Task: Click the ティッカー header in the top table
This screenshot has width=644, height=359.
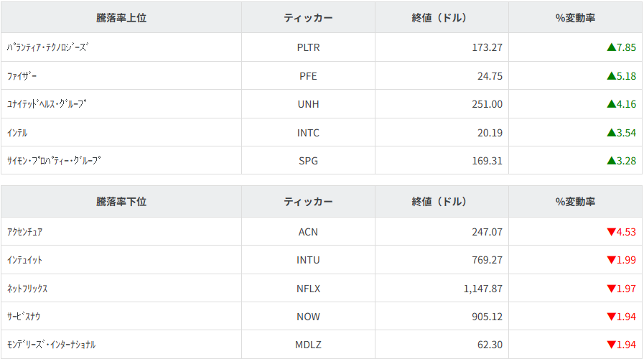Action: pyautogui.click(x=308, y=18)
